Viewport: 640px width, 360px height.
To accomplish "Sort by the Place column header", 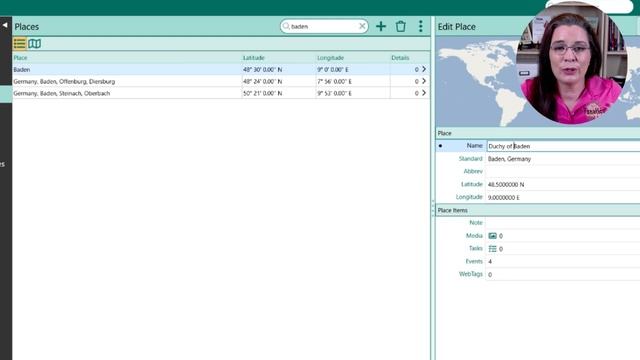I will (x=20, y=58).
